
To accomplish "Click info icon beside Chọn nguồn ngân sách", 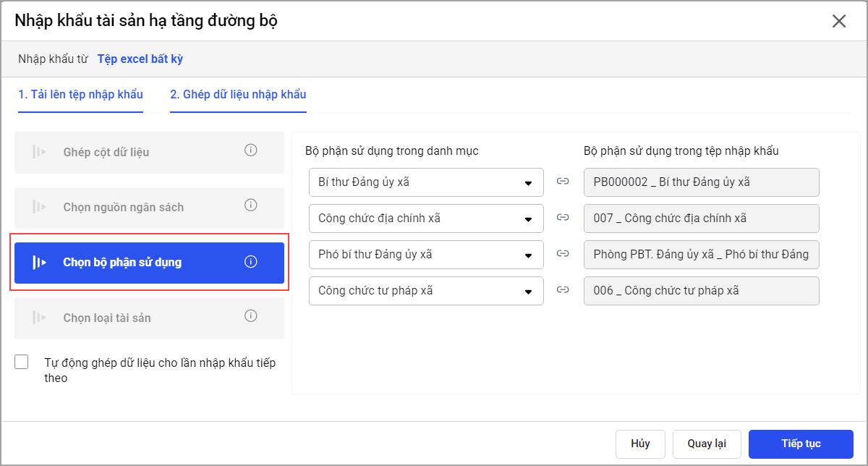I will (x=251, y=206).
